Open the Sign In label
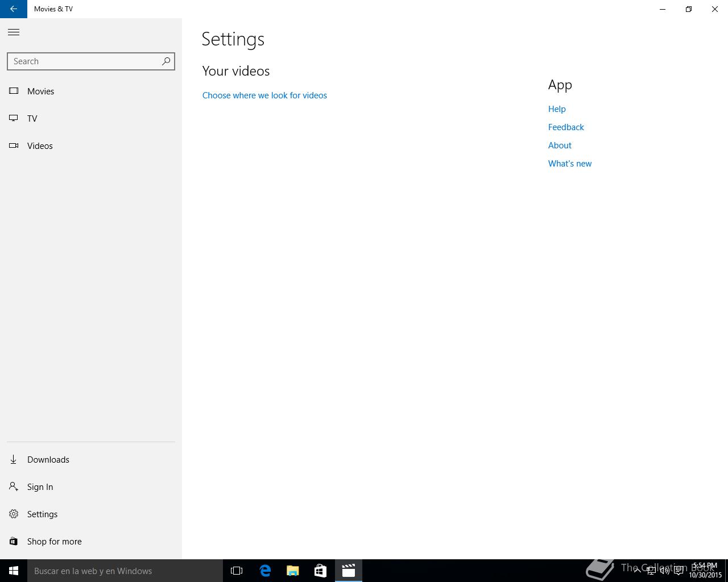 pyautogui.click(x=40, y=487)
